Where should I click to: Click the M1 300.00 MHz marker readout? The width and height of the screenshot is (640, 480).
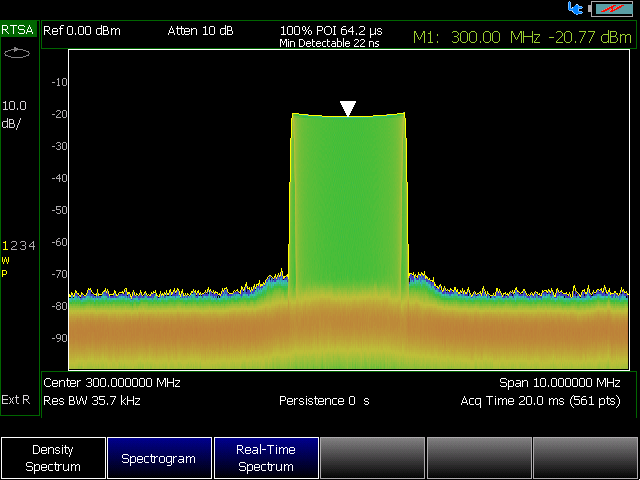point(522,38)
